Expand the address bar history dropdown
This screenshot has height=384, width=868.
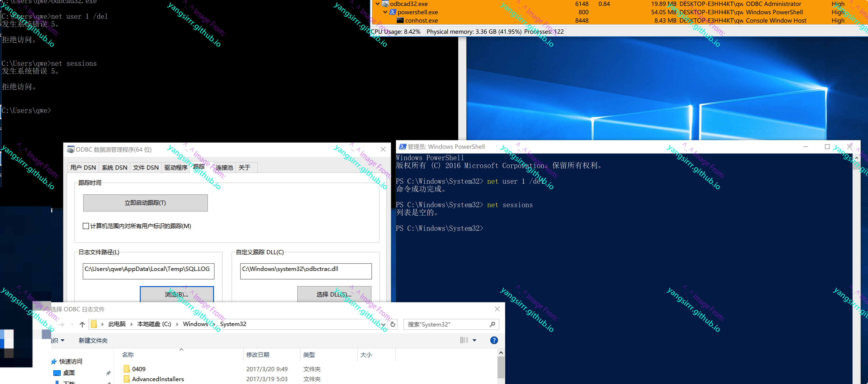tap(383, 324)
